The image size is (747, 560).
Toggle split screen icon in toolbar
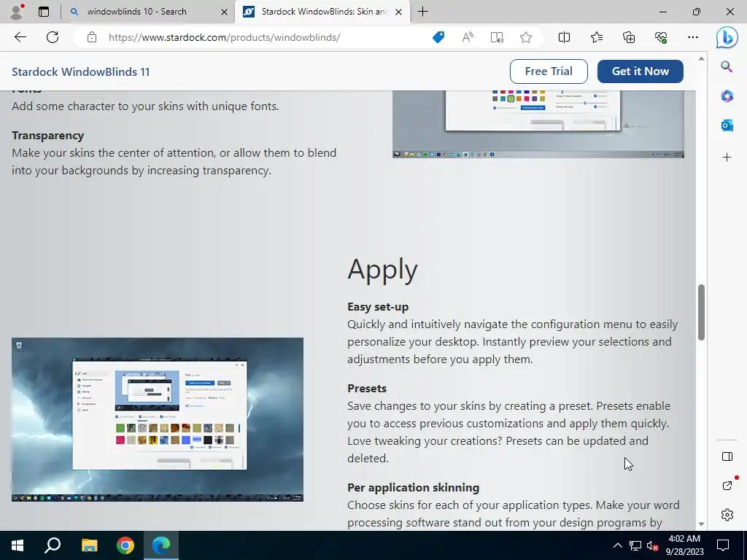click(564, 37)
